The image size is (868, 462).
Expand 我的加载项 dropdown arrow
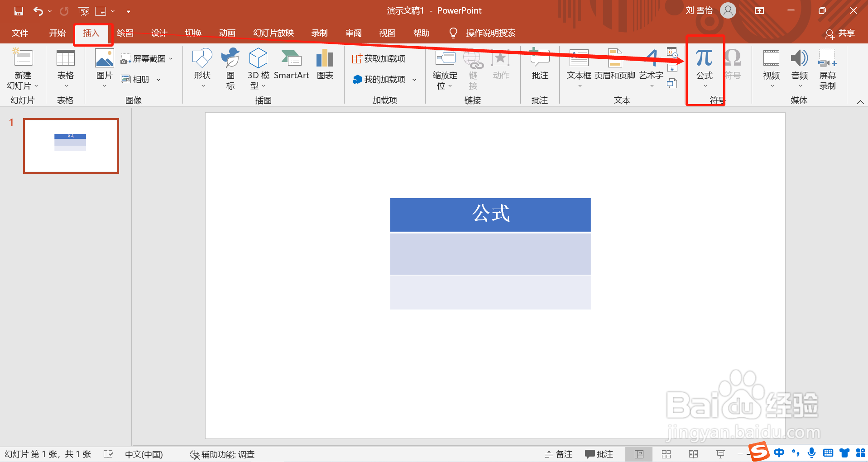coord(414,80)
